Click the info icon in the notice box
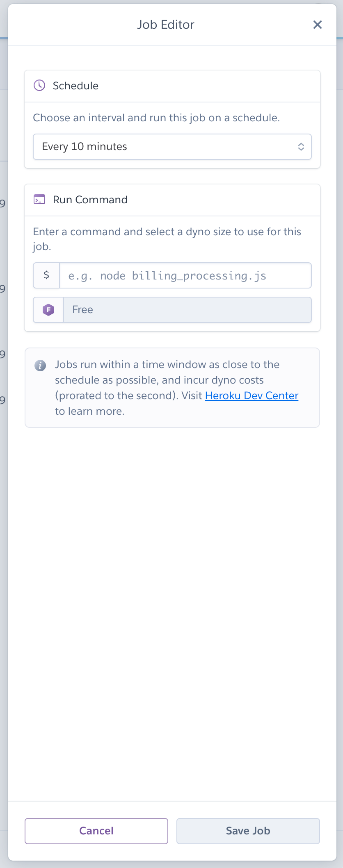This screenshot has height=868, width=343. click(40, 365)
